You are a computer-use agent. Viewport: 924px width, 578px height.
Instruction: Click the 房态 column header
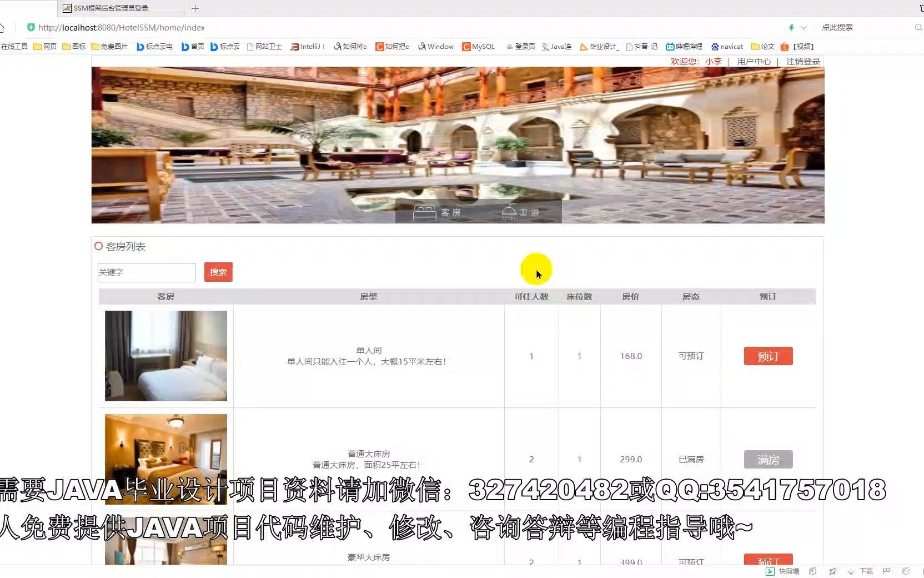point(691,297)
